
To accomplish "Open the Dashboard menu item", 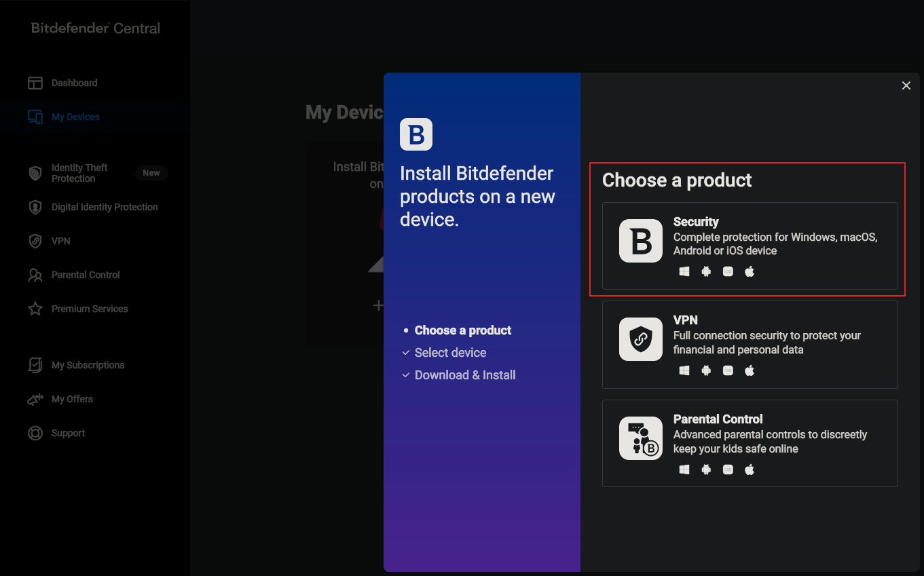I will (75, 83).
